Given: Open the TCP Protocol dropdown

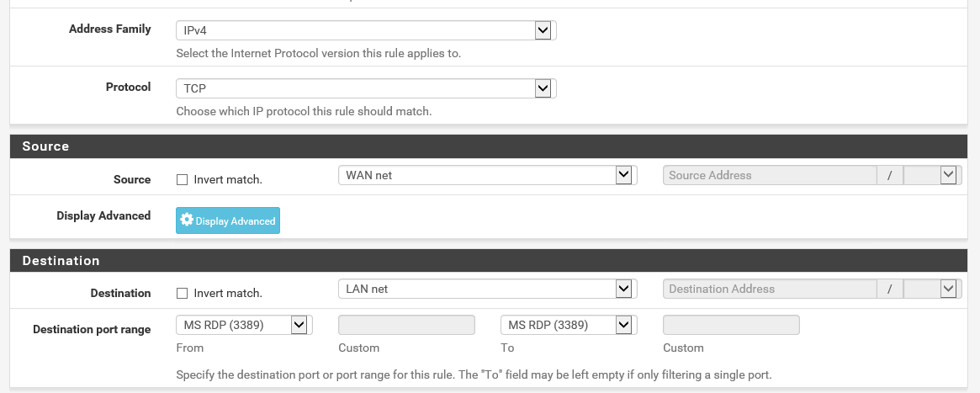Looking at the screenshot, I should (366, 88).
